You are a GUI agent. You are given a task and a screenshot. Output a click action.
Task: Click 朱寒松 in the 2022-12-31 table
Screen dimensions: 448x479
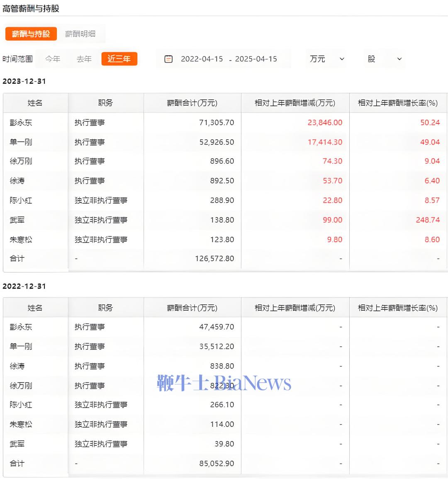[21, 424]
